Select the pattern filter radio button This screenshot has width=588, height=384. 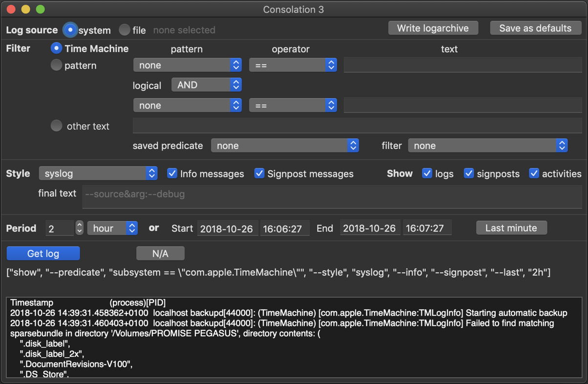(x=57, y=65)
